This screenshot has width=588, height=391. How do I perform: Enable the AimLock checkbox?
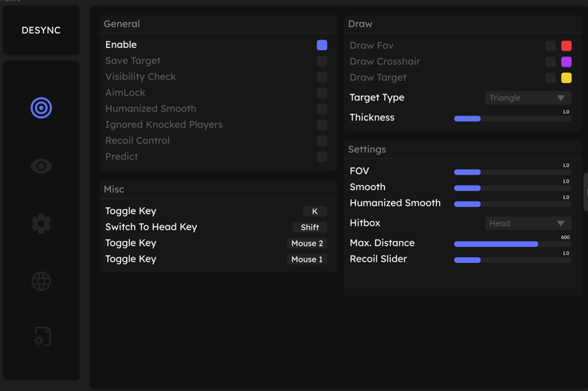click(x=322, y=93)
